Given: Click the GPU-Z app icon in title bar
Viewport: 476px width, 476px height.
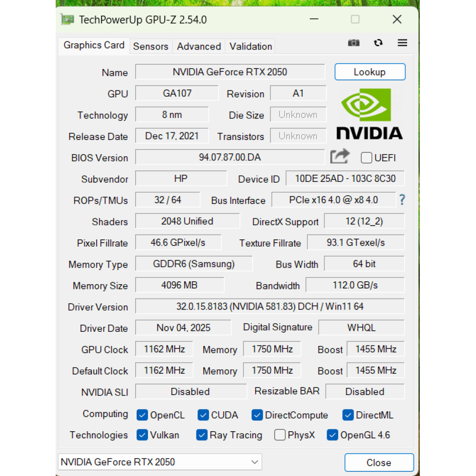Looking at the screenshot, I should point(67,20).
